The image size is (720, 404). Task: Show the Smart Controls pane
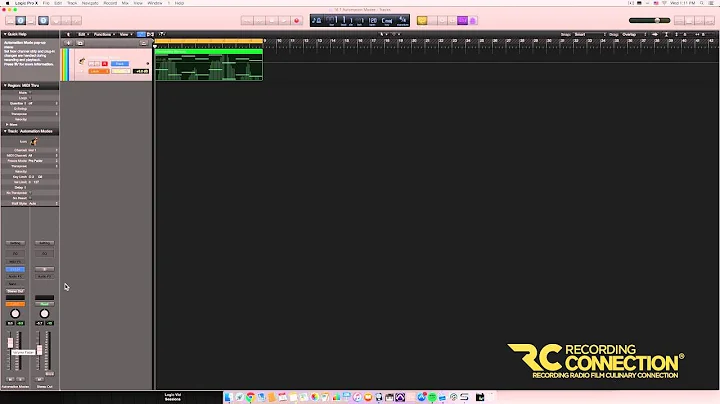click(x=56, y=21)
